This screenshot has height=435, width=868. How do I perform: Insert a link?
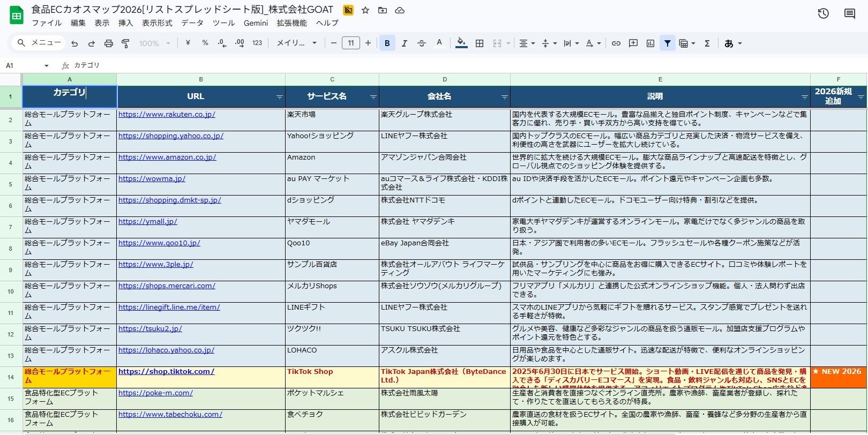[616, 43]
